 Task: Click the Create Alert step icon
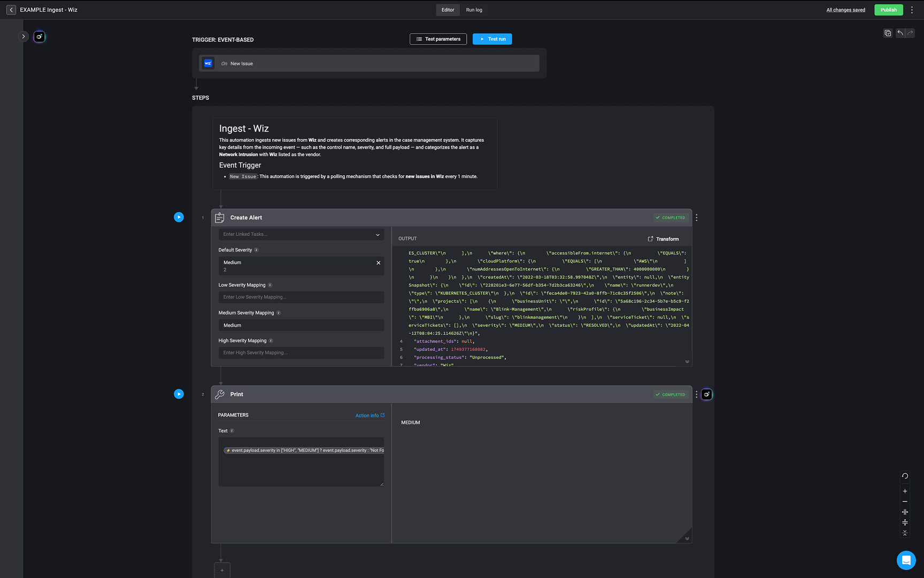[x=220, y=218]
